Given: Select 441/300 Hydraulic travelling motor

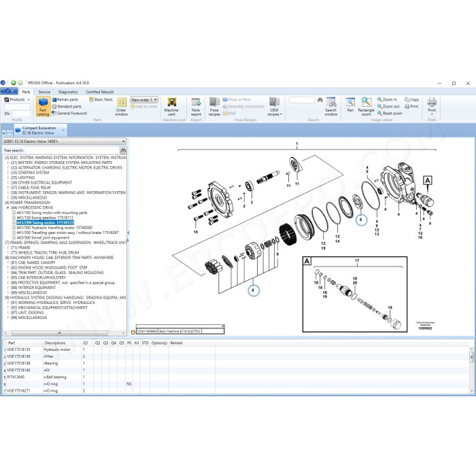Looking at the screenshot, I should click(54, 228).
